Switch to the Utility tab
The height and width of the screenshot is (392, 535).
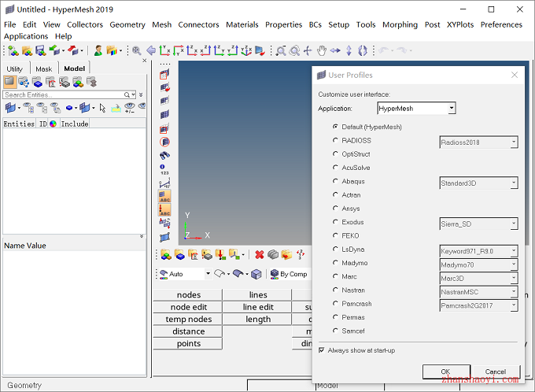click(x=15, y=68)
